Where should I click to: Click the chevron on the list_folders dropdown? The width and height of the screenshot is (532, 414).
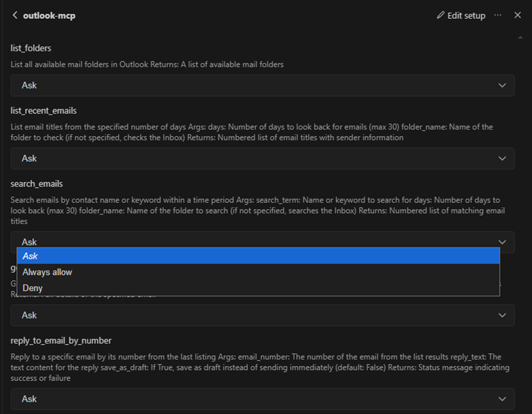[502, 85]
